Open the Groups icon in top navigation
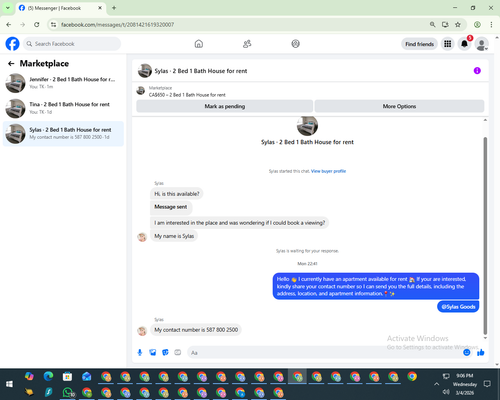Viewport: 500px width, 400px height. click(x=295, y=44)
